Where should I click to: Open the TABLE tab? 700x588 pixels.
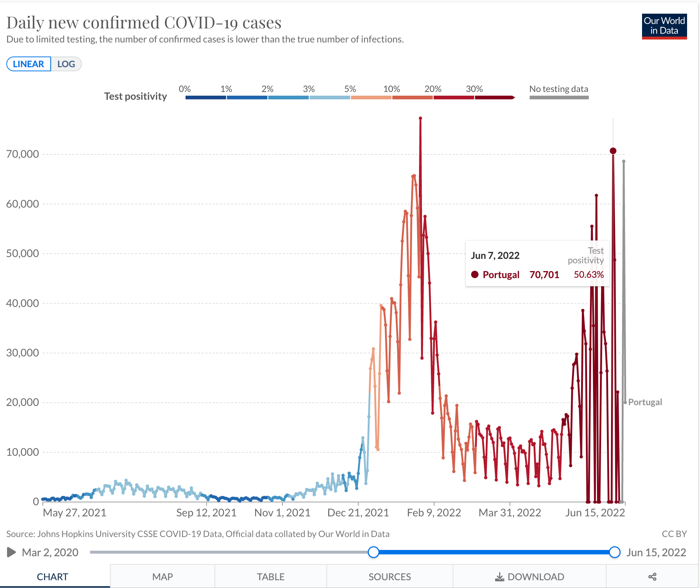[x=271, y=577]
